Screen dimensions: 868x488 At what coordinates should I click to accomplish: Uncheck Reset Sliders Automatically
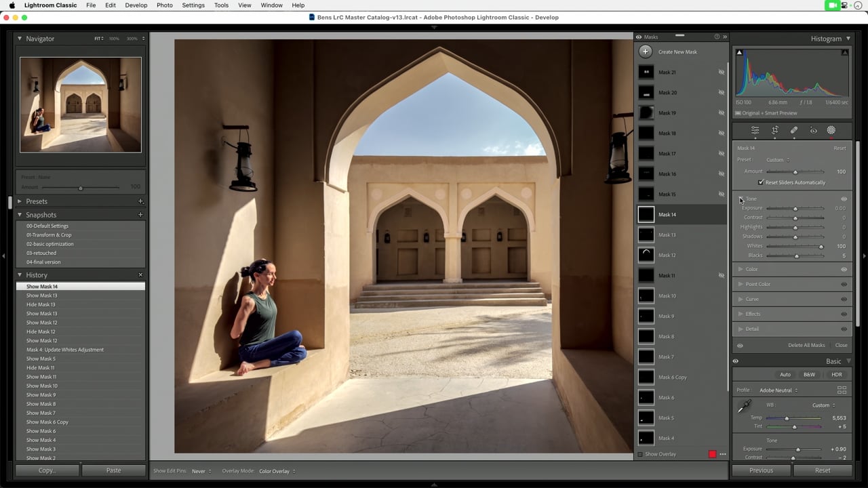(761, 182)
